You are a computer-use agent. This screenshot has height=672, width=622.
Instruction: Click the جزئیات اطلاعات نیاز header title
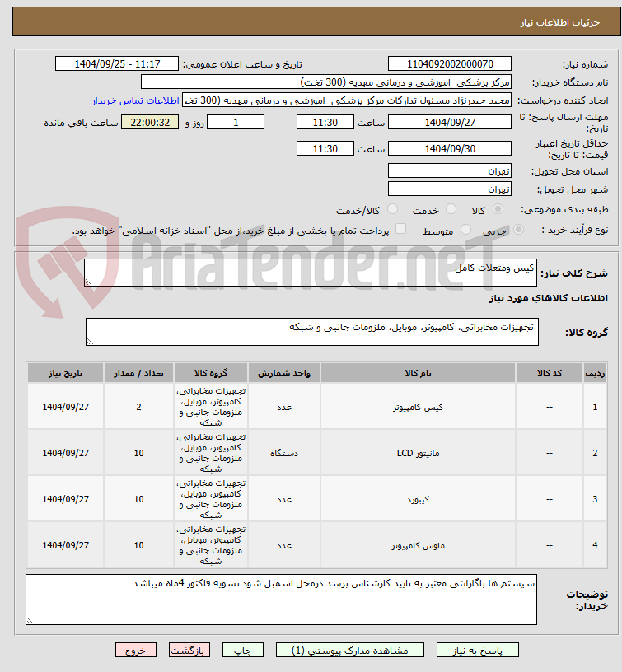(x=560, y=22)
